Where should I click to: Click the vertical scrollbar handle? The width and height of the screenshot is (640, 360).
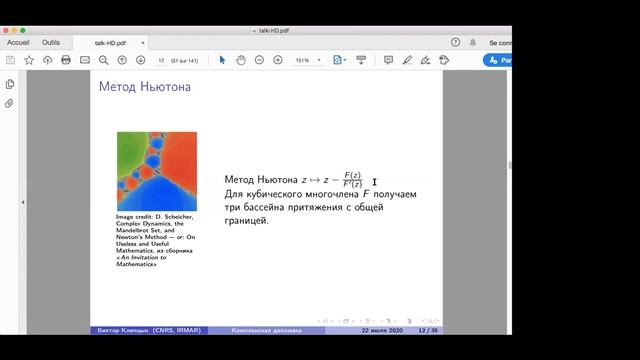(x=509, y=165)
